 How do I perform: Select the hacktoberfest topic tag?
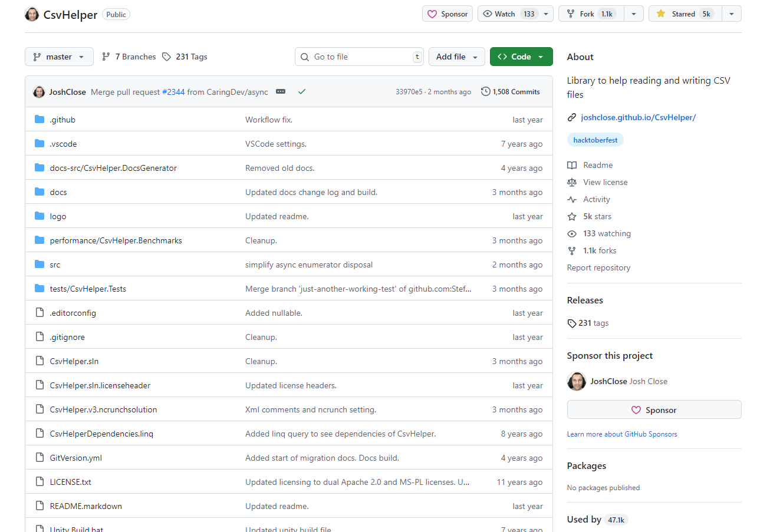tap(595, 140)
